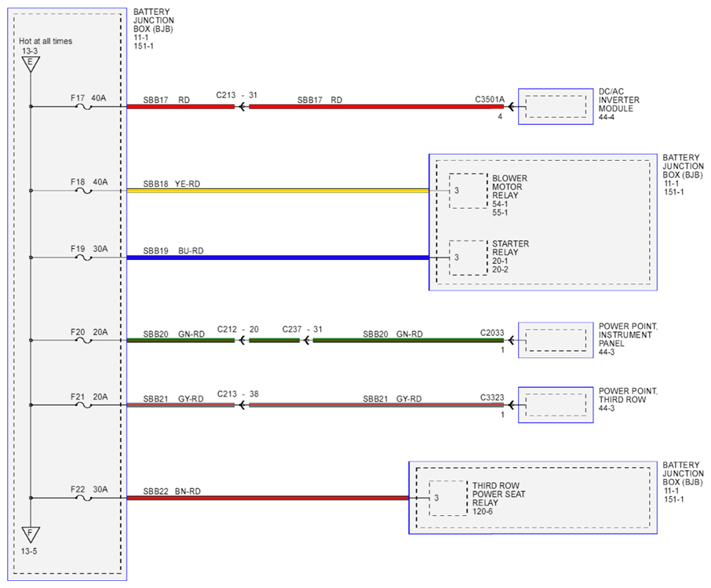The width and height of the screenshot is (711, 588).
Task: Click the C2033 connector arrow symbol
Action: point(512,340)
